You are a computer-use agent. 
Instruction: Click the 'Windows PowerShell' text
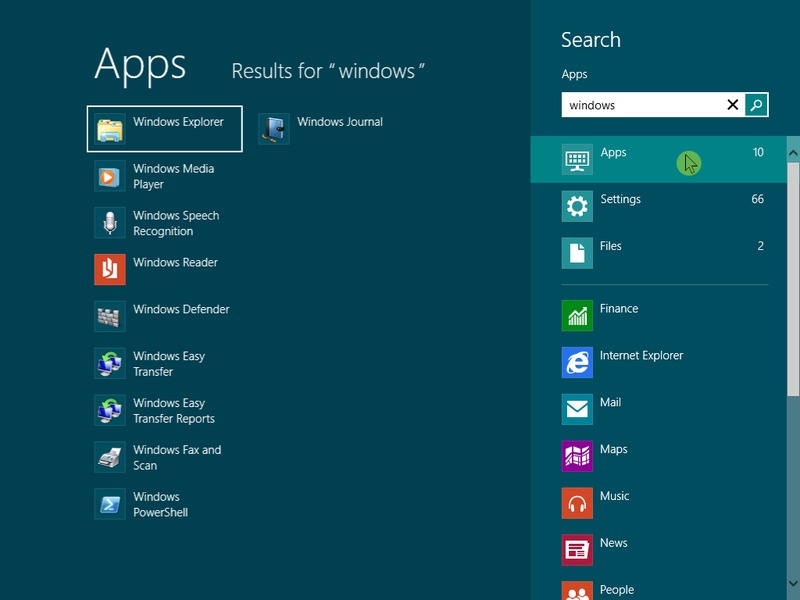(x=160, y=505)
